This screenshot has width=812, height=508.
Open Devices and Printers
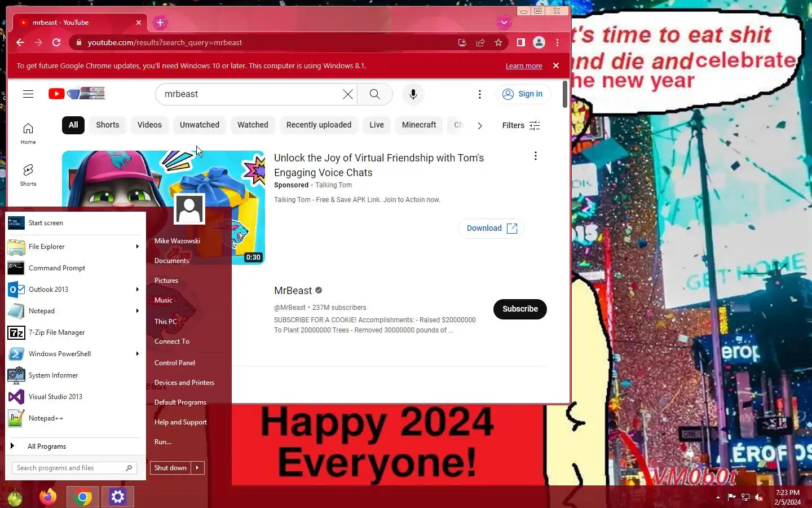click(184, 383)
